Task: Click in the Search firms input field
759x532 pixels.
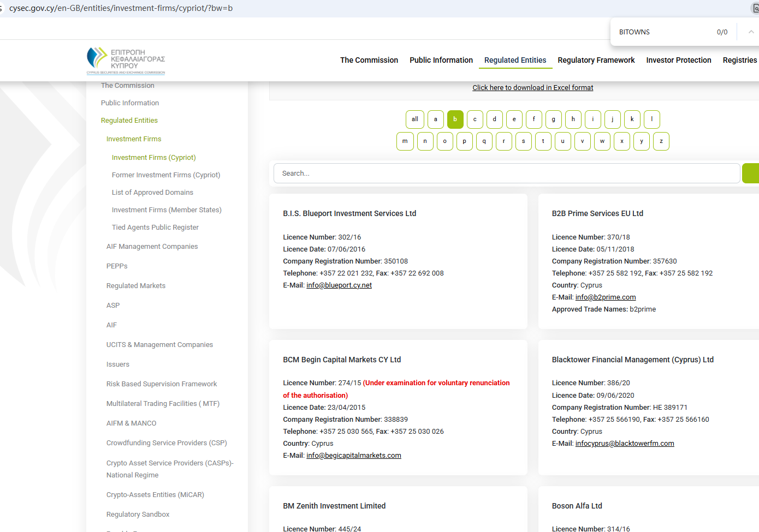Action: tap(506, 174)
